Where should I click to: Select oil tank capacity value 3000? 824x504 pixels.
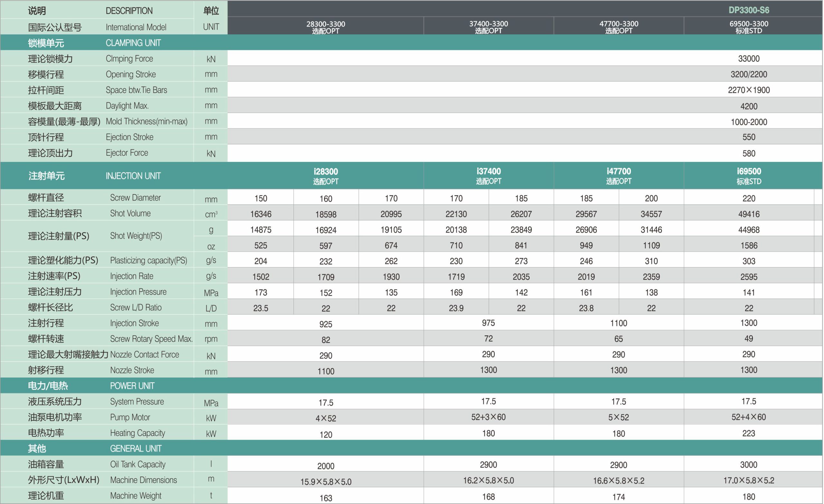(x=749, y=465)
